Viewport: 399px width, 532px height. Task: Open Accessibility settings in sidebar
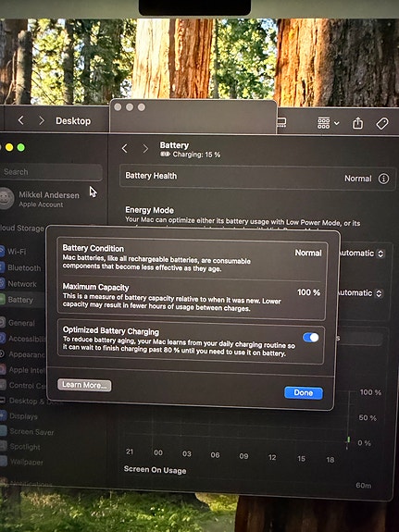click(x=23, y=339)
